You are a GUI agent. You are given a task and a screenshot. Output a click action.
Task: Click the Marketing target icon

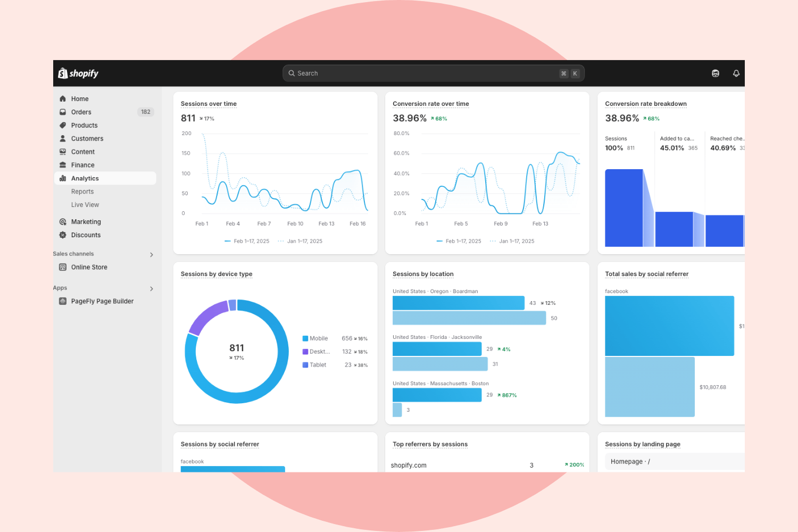point(63,222)
